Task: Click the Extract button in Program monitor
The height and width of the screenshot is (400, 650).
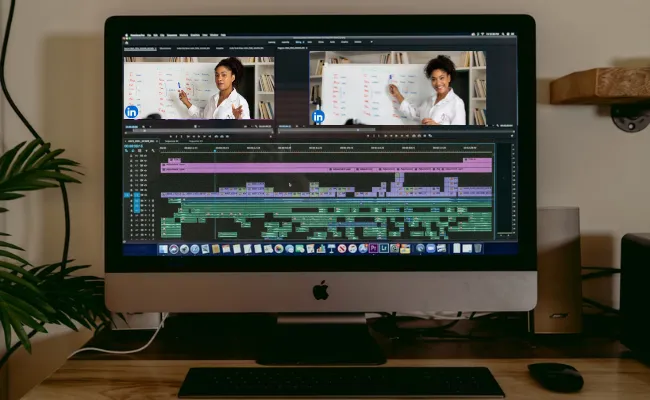Action: click(x=419, y=136)
